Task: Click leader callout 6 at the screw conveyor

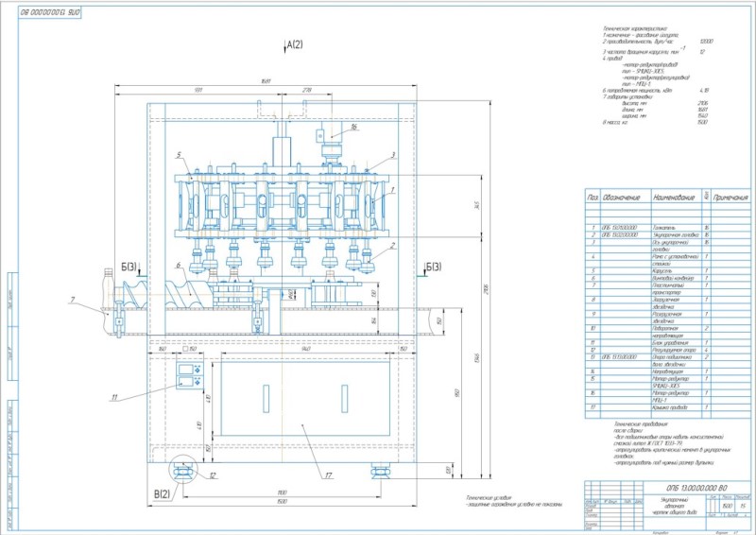Action: [x=178, y=266]
